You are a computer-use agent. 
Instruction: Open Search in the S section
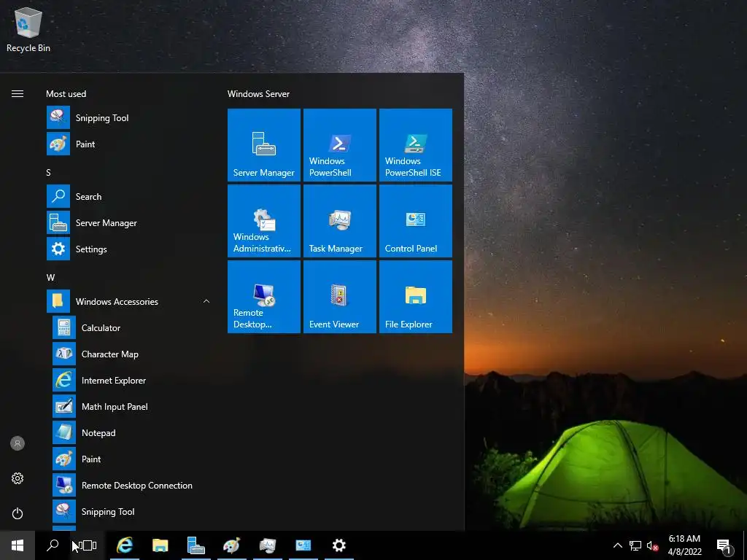pyautogui.click(x=128, y=196)
